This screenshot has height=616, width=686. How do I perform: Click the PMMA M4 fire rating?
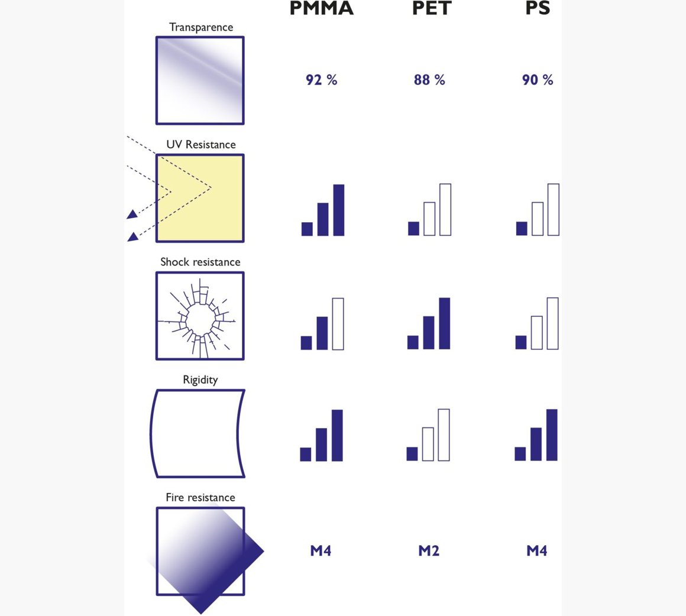[x=321, y=551]
